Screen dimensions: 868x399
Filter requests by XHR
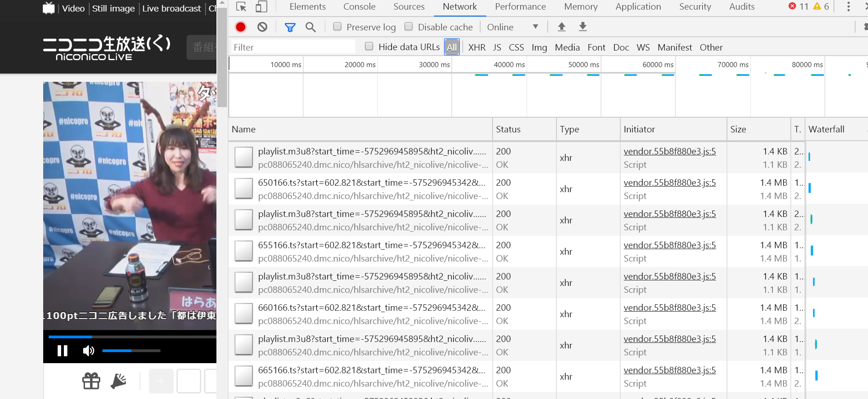(477, 47)
